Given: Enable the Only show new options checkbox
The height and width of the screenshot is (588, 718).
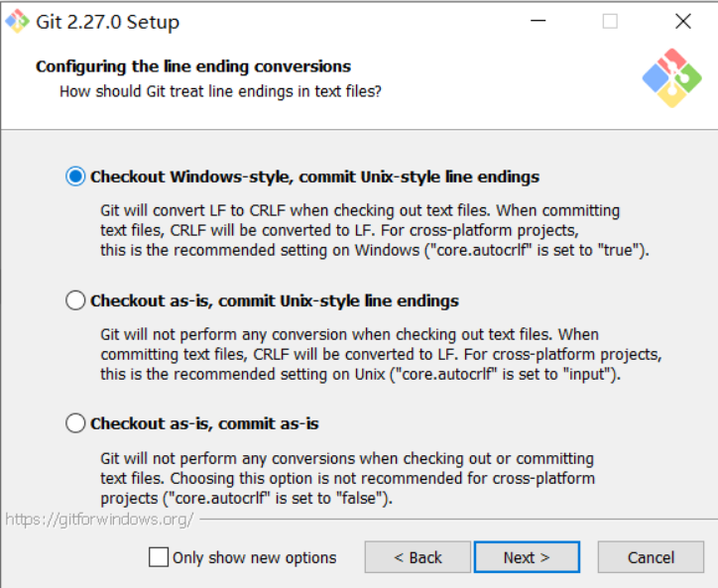Looking at the screenshot, I should click(159, 557).
